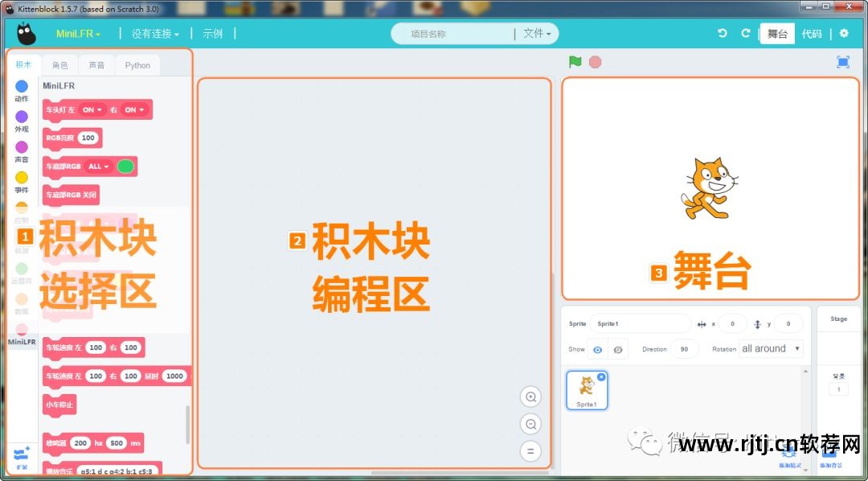Screen dimensions: 868x481
Task: Select the Stage panel header
Action: [x=838, y=319]
